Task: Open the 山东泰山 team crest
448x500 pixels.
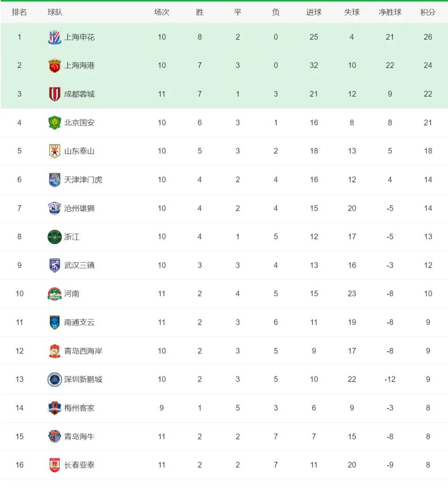Action: (x=55, y=151)
